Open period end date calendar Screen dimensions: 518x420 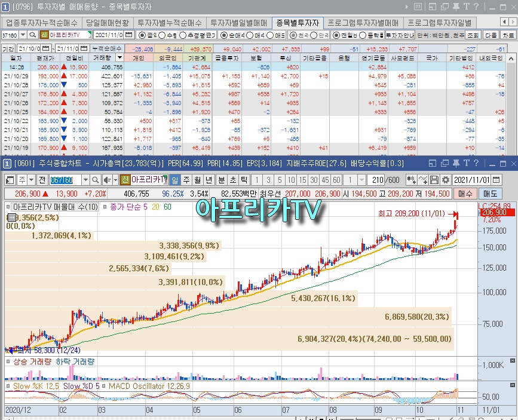click(84, 48)
